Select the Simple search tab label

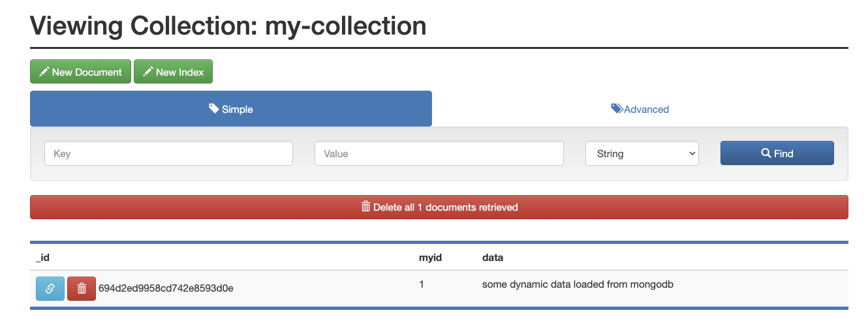[238, 109]
